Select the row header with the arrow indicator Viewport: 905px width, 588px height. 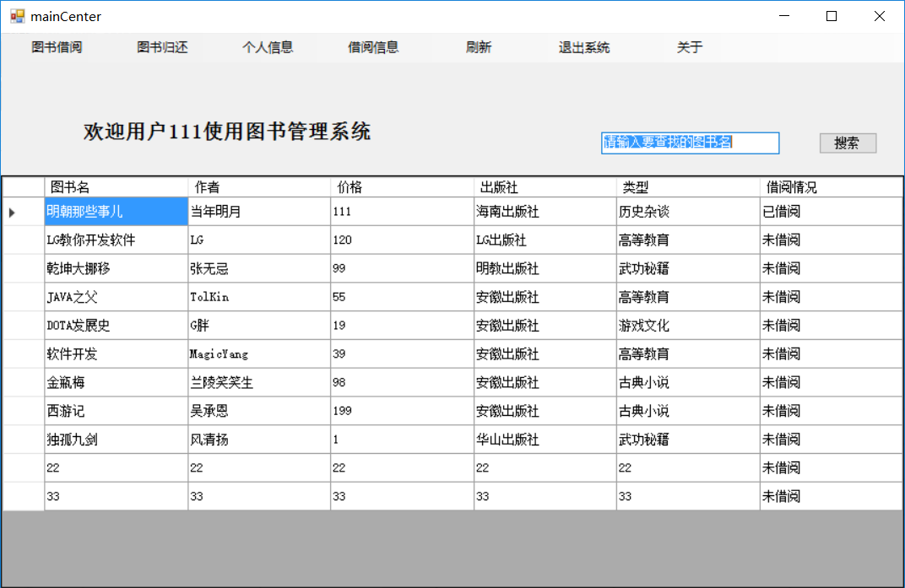coord(24,212)
